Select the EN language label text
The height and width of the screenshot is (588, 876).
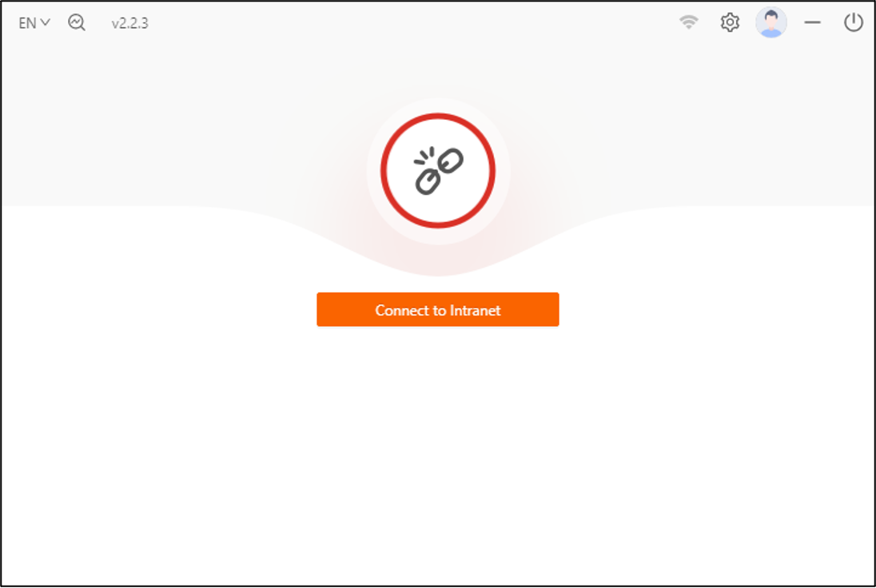[27, 23]
